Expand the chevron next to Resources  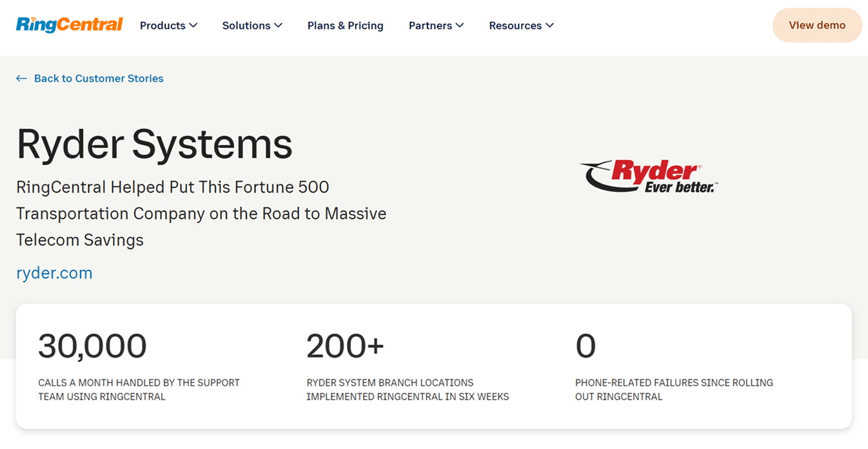pyautogui.click(x=550, y=26)
